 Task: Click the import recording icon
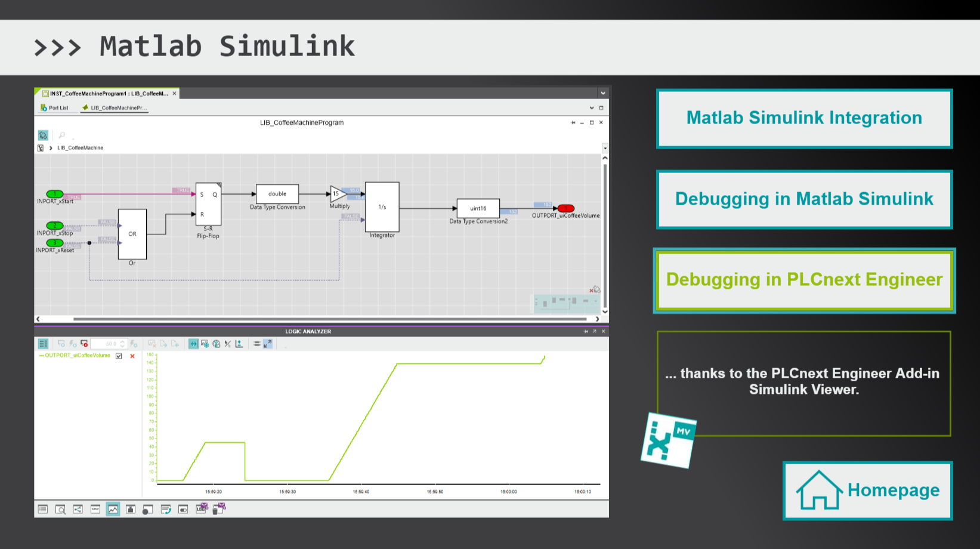[175, 344]
